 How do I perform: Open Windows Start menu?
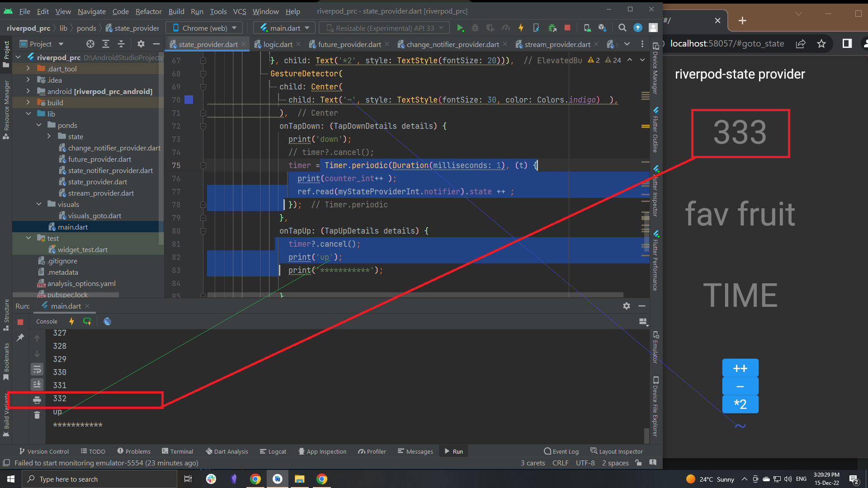(x=11, y=479)
